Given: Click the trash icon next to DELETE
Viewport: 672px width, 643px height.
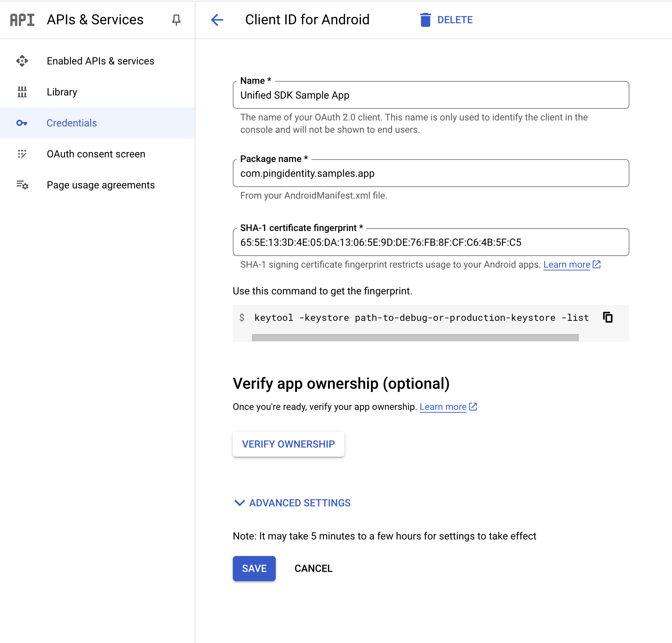Looking at the screenshot, I should pyautogui.click(x=426, y=20).
